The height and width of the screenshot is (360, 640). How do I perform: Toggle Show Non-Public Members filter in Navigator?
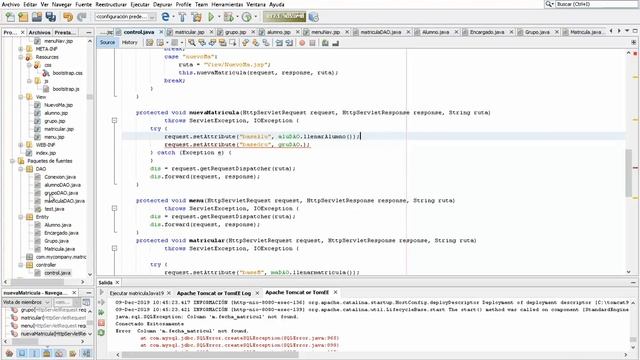pos(47,353)
